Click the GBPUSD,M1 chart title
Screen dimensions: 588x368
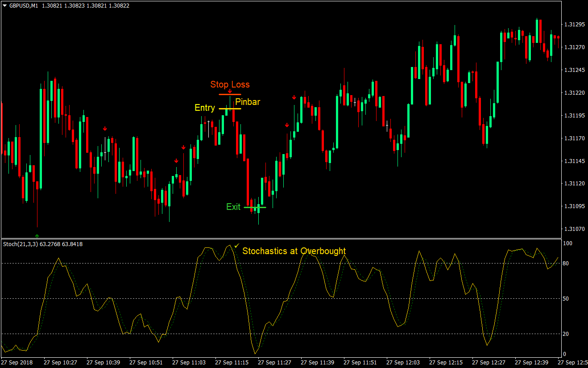coord(23,4)
